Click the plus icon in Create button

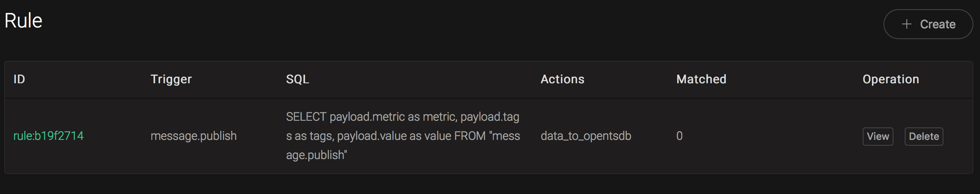[906, 24]
